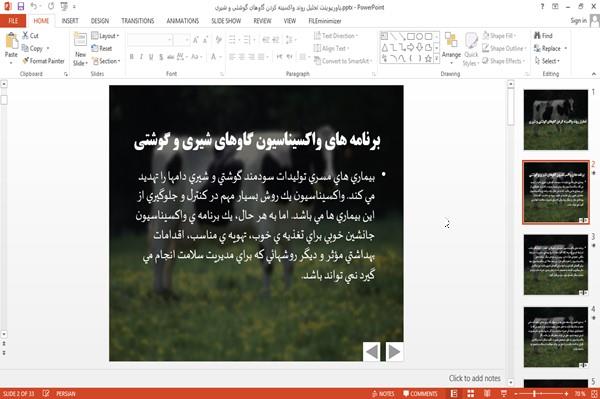Switch to the DESIGN tab
The image size is (600, 399).
(x=100, y=21)
